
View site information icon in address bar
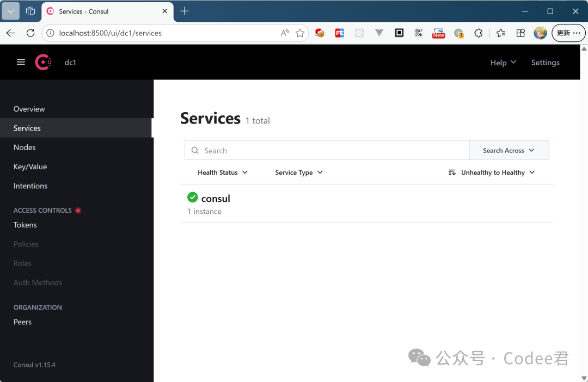[50, 33]
